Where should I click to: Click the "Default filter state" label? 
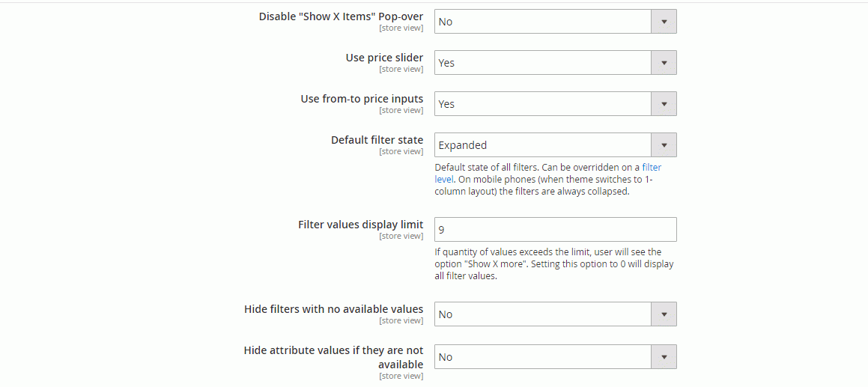click(x=377, y=140)
